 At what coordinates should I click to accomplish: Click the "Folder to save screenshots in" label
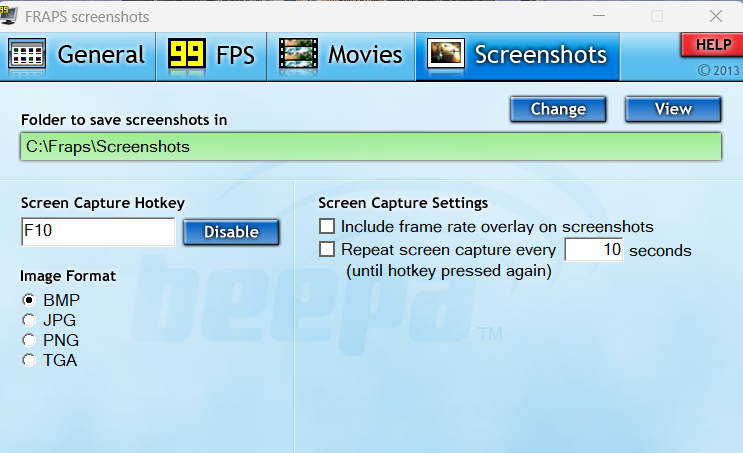[124, 120]
